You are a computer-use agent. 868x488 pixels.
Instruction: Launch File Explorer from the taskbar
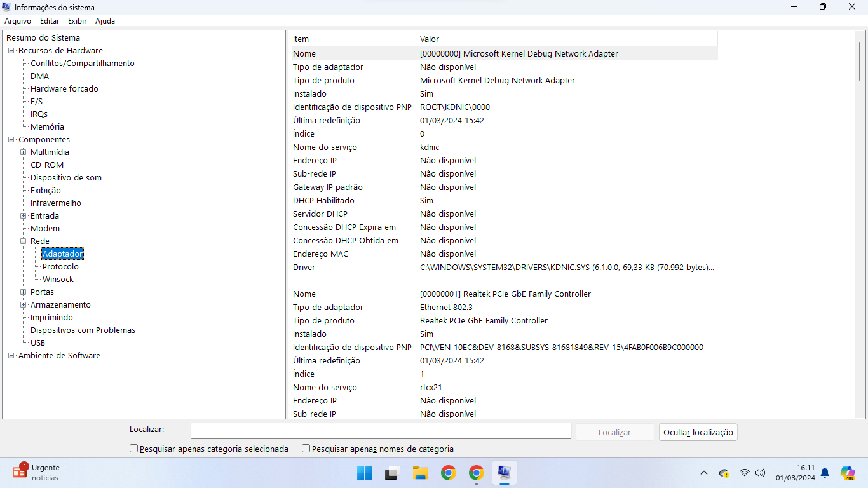click(x=420, y=473)
